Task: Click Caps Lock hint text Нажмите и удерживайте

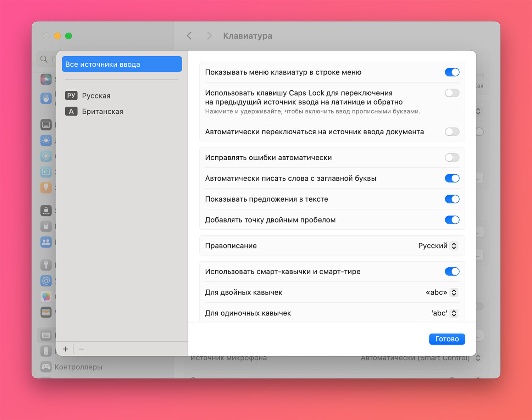Action: (x=312, y=111)
